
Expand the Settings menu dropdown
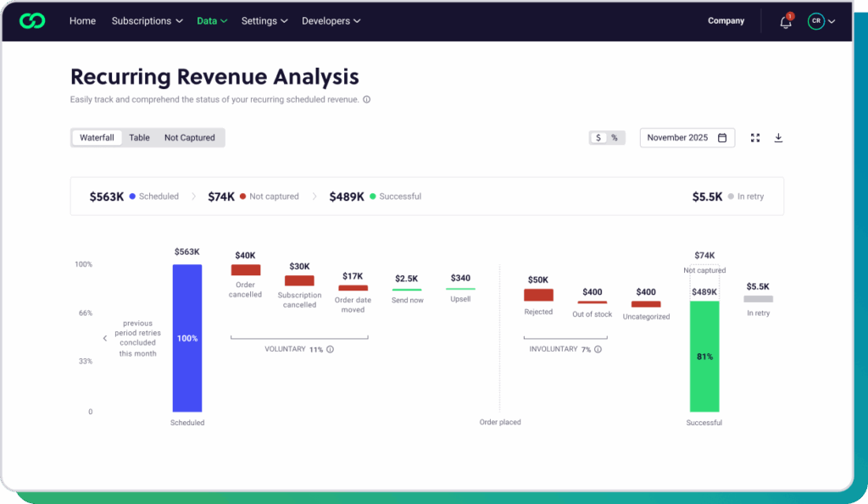coord(264,21)
